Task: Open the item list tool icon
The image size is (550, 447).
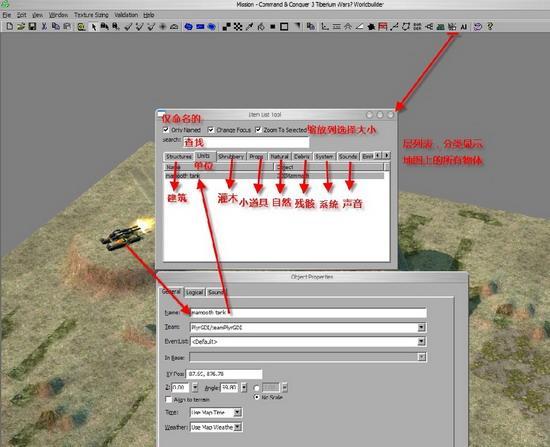Action: (452, 27)
